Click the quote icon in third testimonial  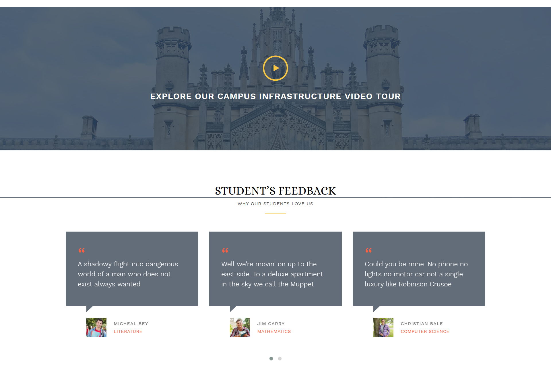pos(369,250)
